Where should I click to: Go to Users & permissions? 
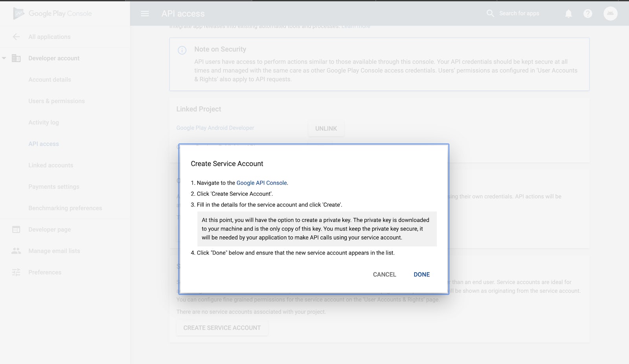point(56,101)
